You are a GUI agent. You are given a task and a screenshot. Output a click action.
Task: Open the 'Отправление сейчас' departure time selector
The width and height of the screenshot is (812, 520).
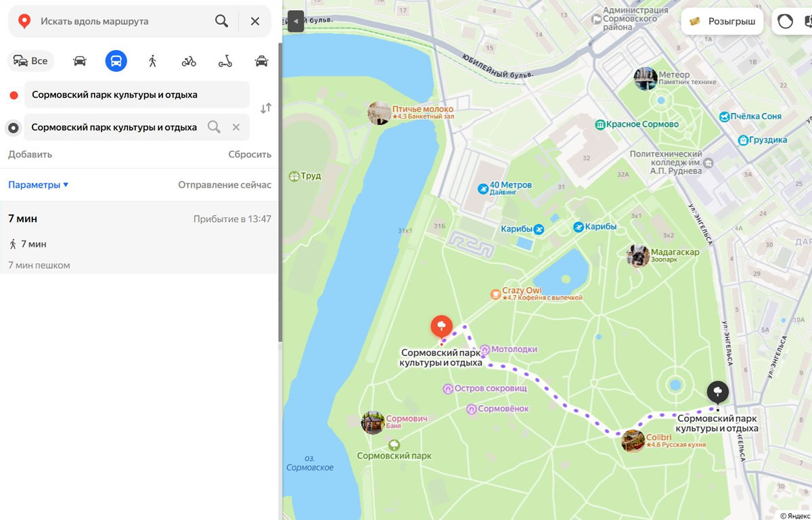point(224,185)
